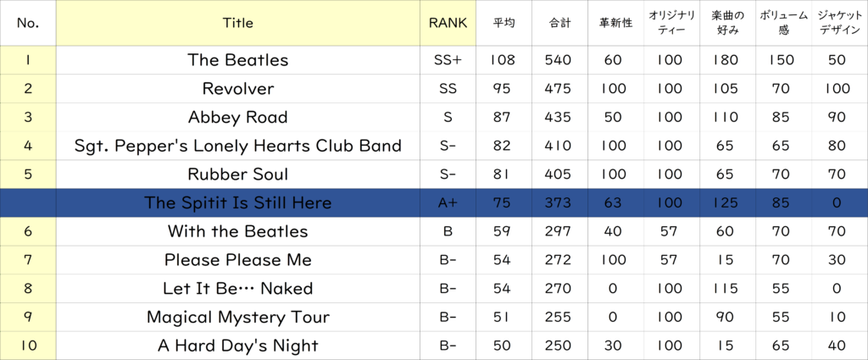Click the 平均 column header
The height and width of the screenshot is (360, 868).
(x=504, y=24)
